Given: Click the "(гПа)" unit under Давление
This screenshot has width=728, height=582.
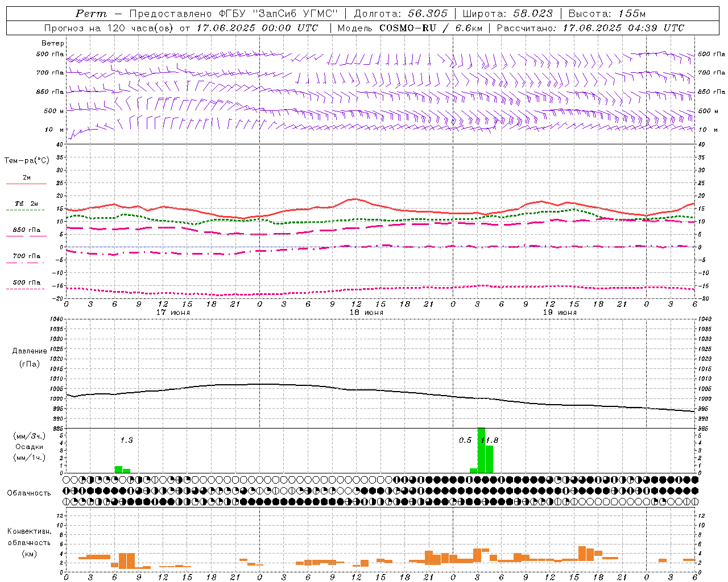Looking at the screenshot, I should point(30,364).
